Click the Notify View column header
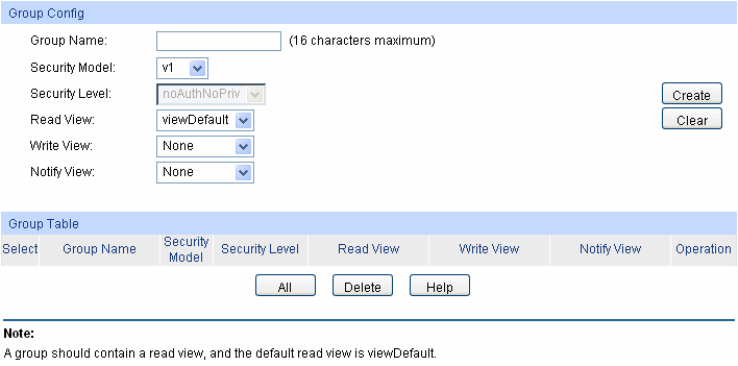This screenshot has width=738, height=366. click(x=610, y=249)
